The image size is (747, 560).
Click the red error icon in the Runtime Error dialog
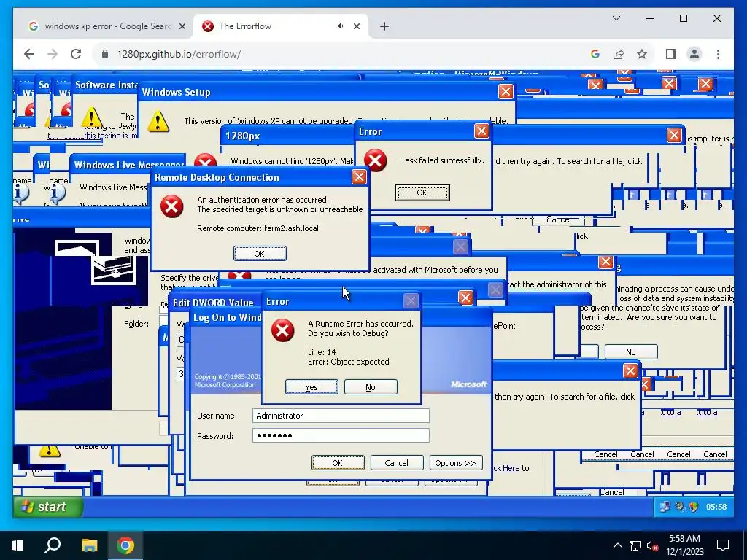pyautogui.click(x=282, y=330)
